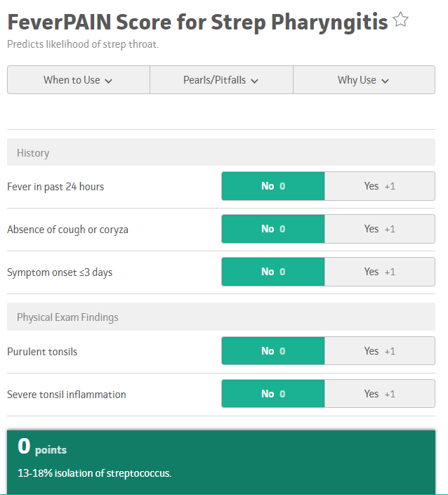
Task: Select No for Absence of cough or coryza
Action: [273, 229]
